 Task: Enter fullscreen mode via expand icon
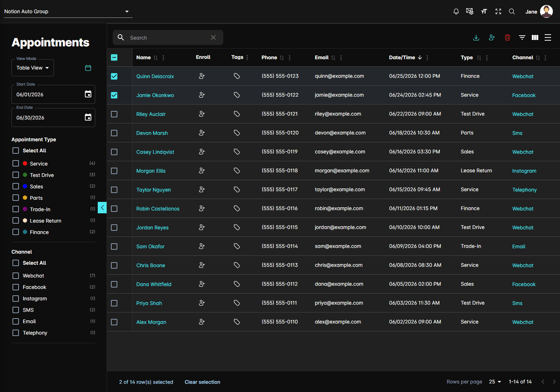(x=498, y=11)
